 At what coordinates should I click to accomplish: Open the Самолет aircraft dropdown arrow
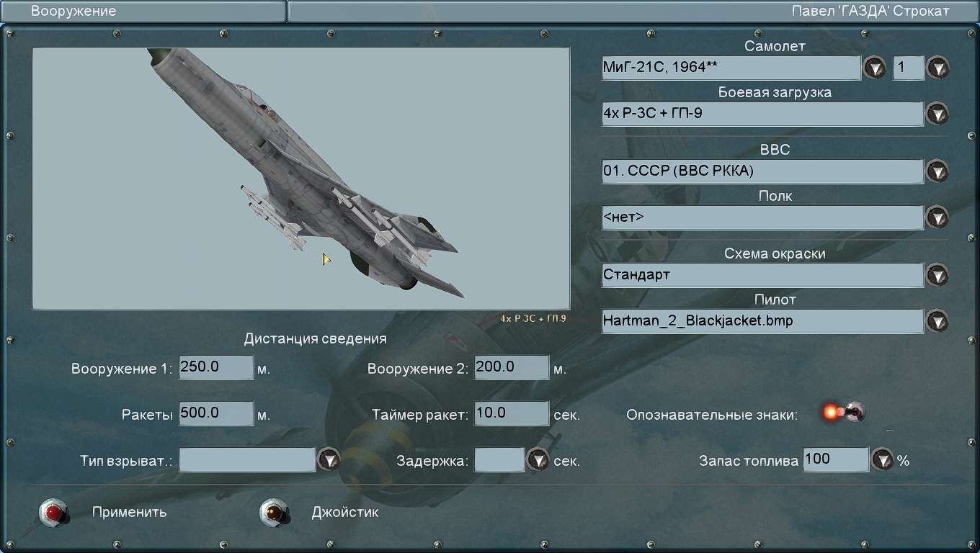click(874, 68)
